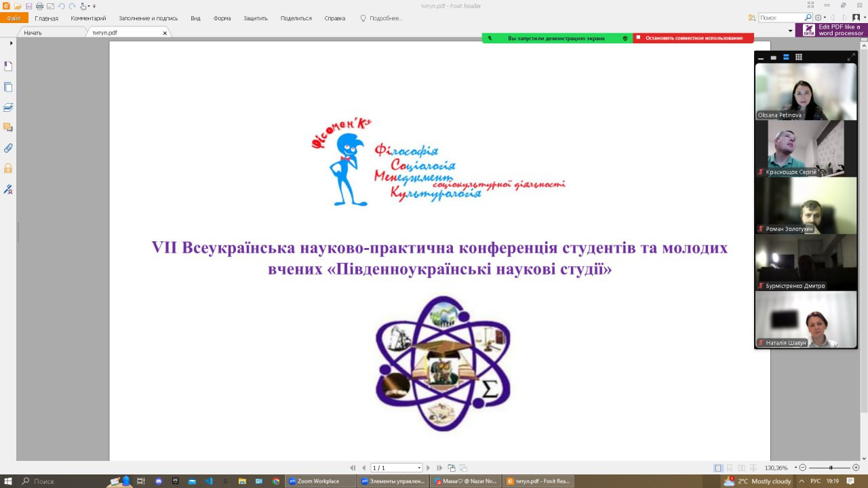Screen dimensions: 868x488
Task: Save the document with the purple floppy icon
Action: 29,6
